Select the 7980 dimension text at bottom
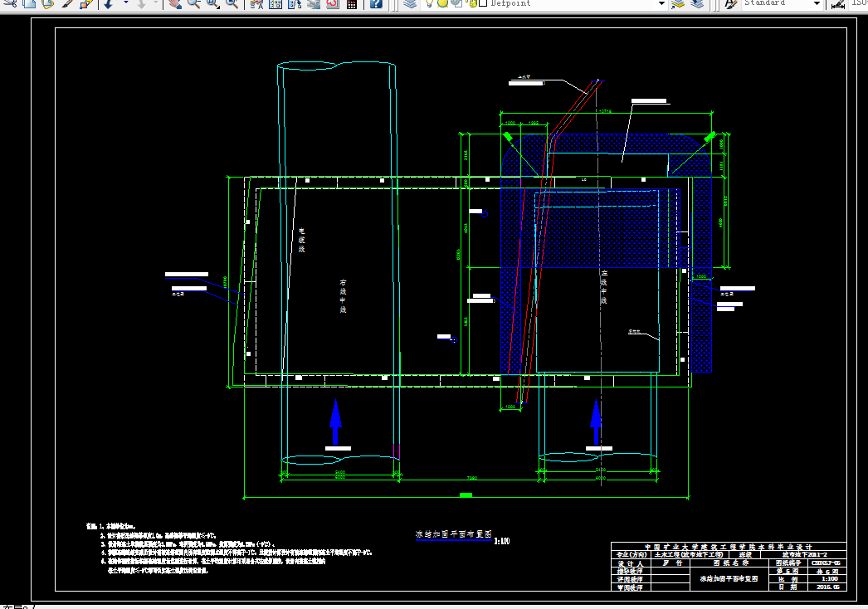The image size is (868, 609). [471, 478]
